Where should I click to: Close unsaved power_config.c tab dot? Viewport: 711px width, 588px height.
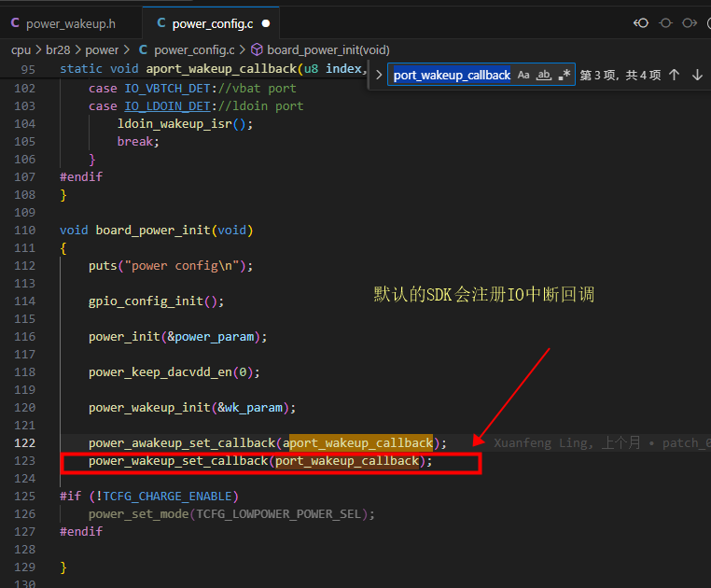[x=266, y=23]
